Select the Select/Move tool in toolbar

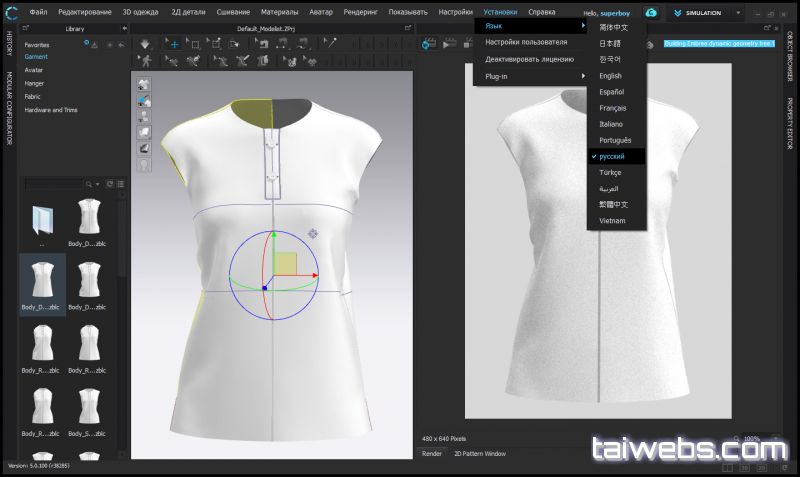click(x=172, y=44)
